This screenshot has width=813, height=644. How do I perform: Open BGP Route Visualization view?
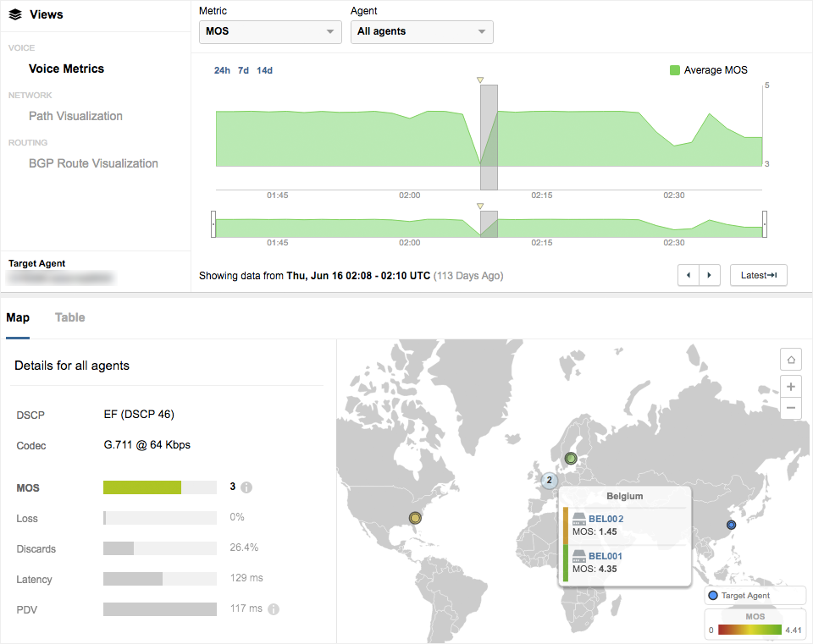[x=93, y=163]
